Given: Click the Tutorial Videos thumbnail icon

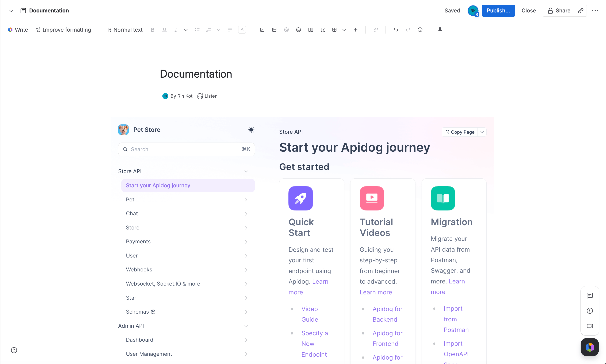Looking at the screenshot, I should 372,198.
